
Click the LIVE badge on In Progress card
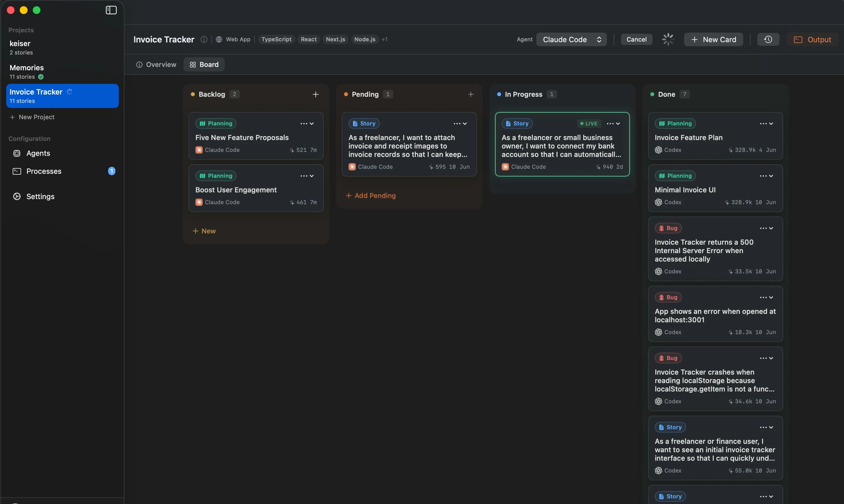pos(589,124)
